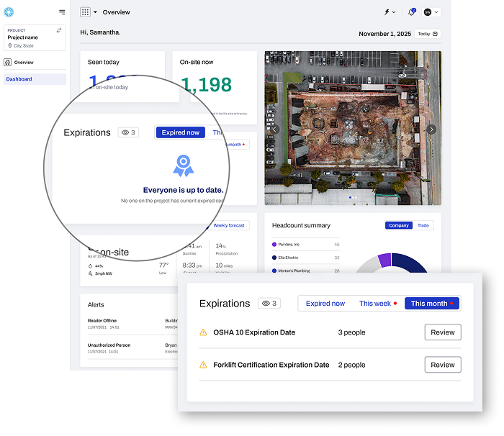The width and height of the screenshot is (504, 436).
Task: Toggle the eye watchers badge in bottom Expirations card
Action: point(269,304)
